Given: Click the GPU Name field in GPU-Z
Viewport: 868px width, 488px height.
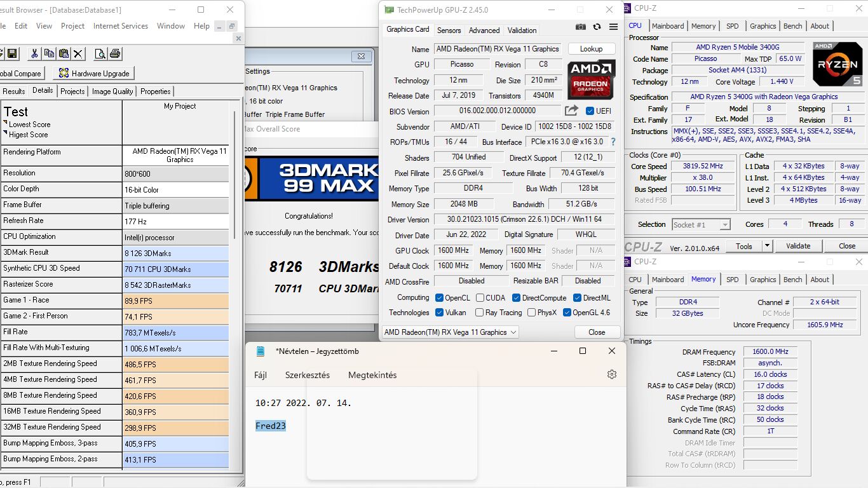Looking at the screenshot, I should 498,49.
